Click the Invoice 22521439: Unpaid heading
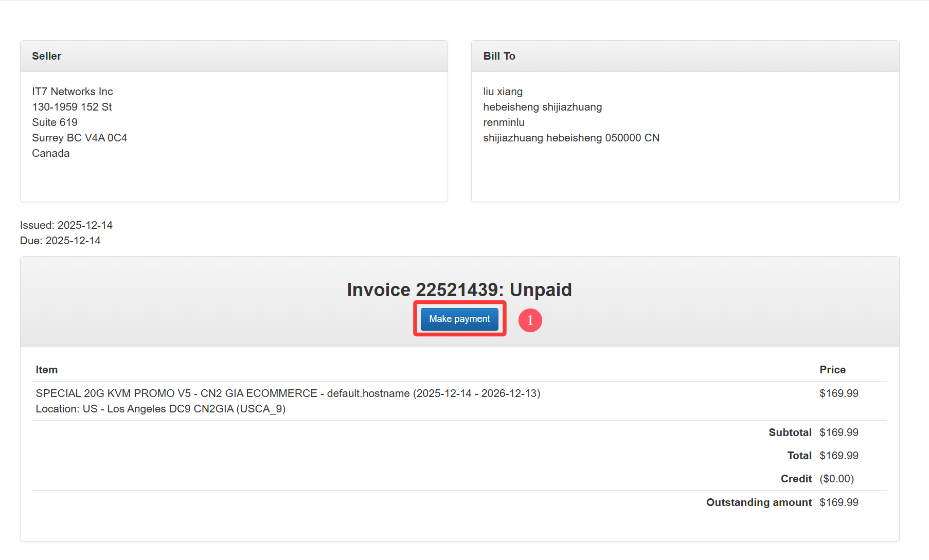Viewport: 929px width, 560px height. tap(459, 290)
